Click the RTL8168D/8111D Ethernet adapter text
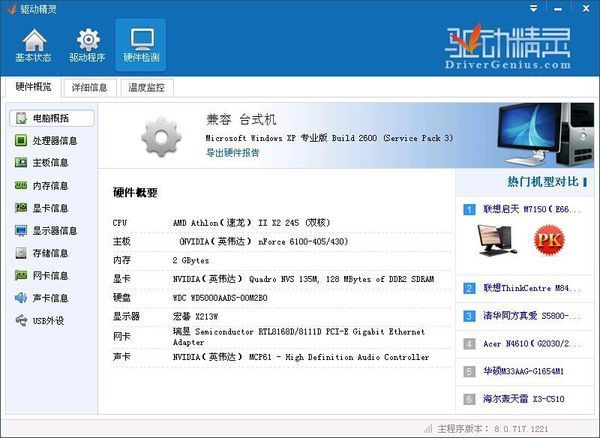600x438 pixels. point(299,337)
